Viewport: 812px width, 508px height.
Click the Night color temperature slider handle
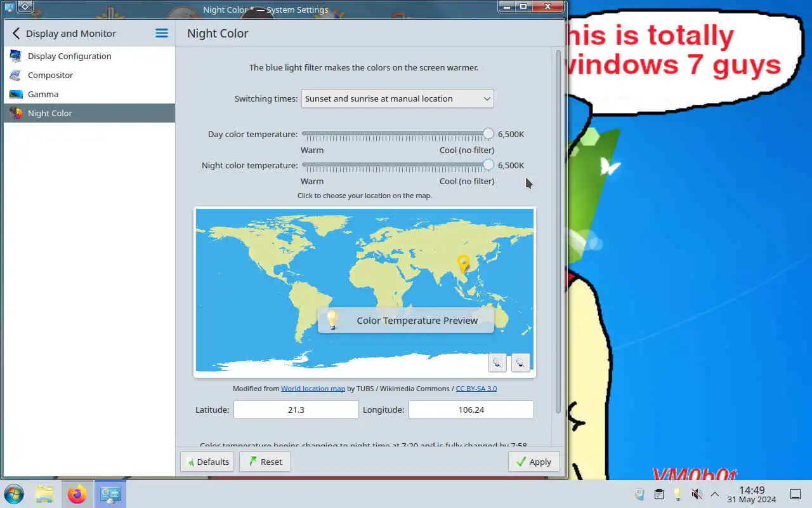(x=488, y=164)
